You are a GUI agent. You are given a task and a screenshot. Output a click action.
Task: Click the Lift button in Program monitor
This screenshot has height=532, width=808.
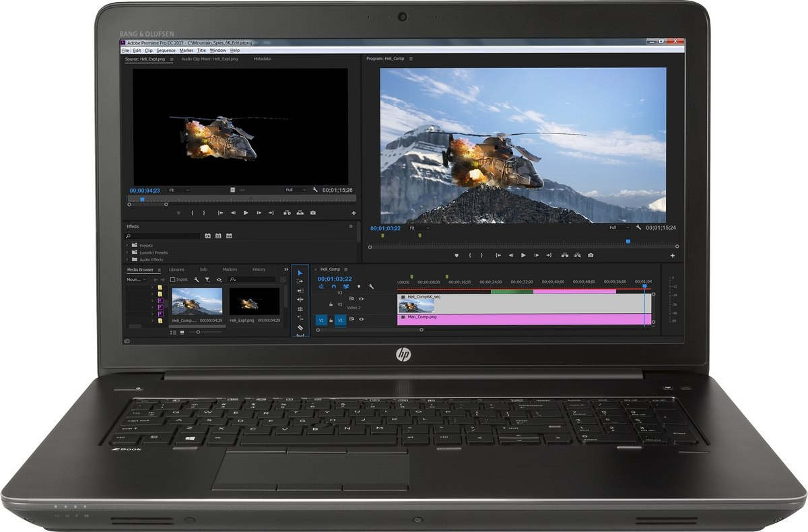click(564, 255)
